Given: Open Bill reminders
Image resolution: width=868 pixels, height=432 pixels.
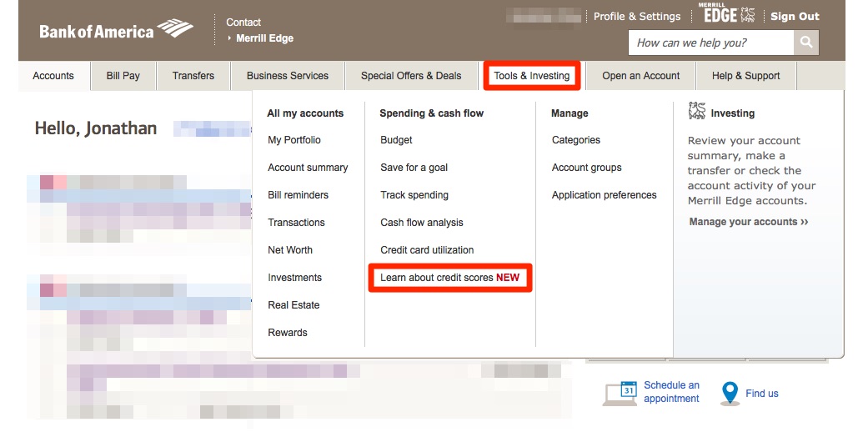Looking at the screenshot, I should pos(299,195).
